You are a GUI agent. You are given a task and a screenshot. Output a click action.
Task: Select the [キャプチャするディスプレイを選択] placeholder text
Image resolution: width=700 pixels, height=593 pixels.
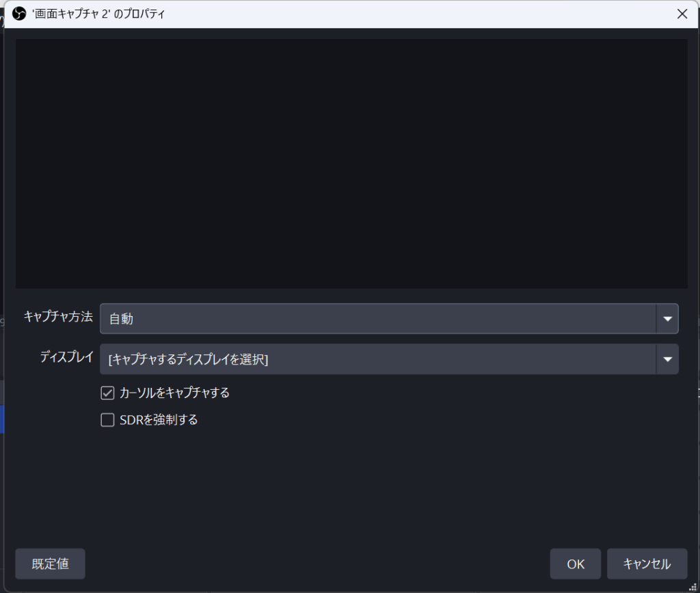[x=188, y=360]
